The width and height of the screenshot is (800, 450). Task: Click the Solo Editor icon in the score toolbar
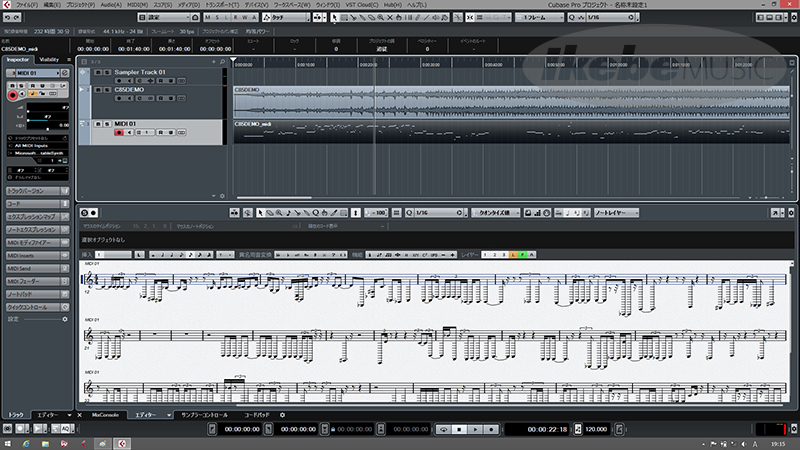[83, 212]
